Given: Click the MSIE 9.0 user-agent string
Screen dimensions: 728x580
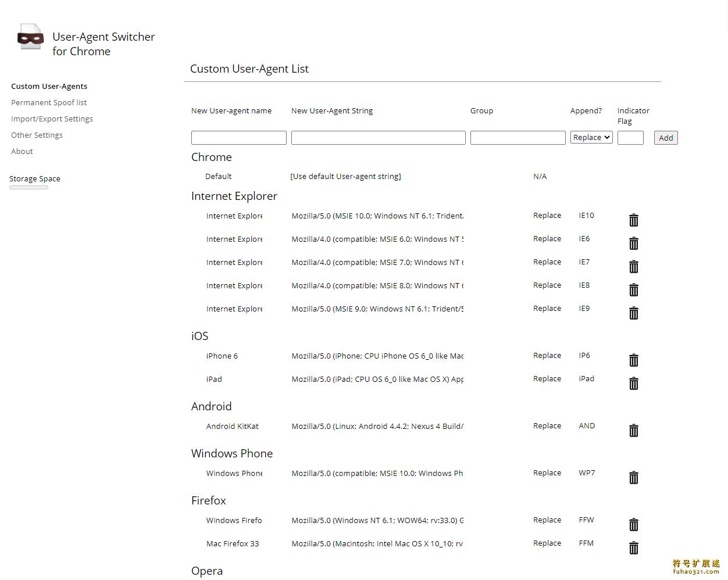Looking at the screenshot, I should pyautogui.click(x=377, y=309).
